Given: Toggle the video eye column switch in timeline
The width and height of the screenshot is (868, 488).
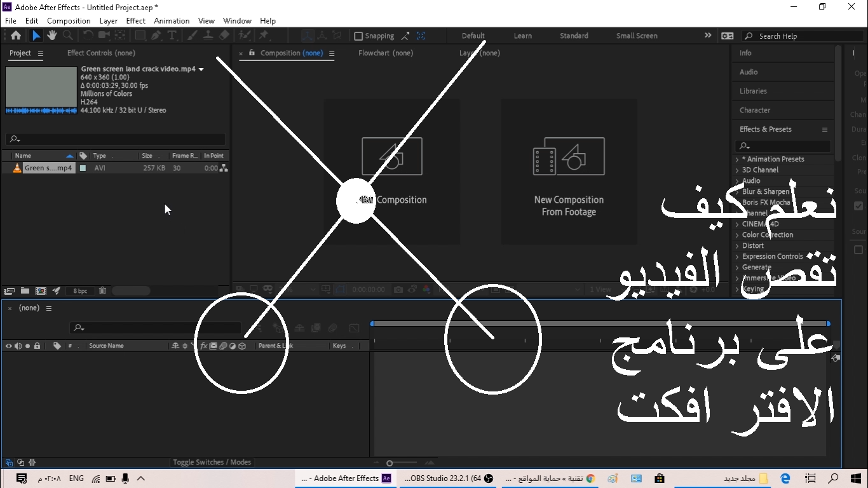Looking at the screenshot, I should pos(8,346).
